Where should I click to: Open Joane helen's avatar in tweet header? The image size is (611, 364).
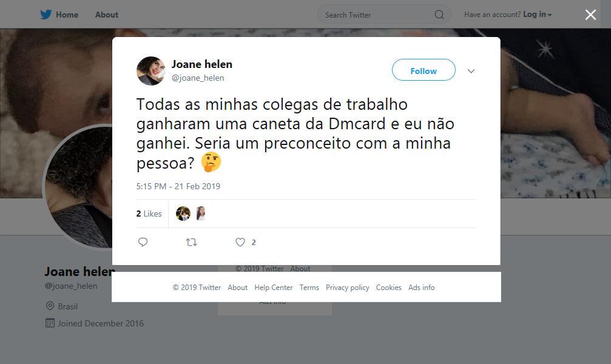click(151, 71)
